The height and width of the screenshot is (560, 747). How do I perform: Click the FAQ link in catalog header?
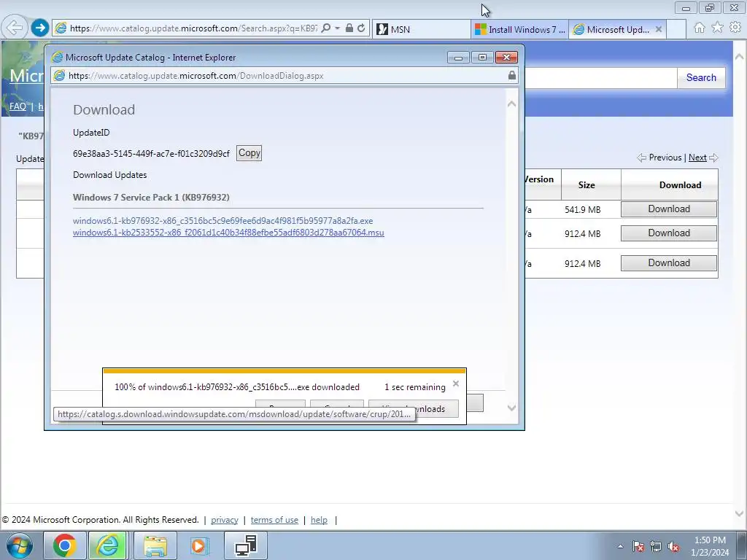(18, 106)
